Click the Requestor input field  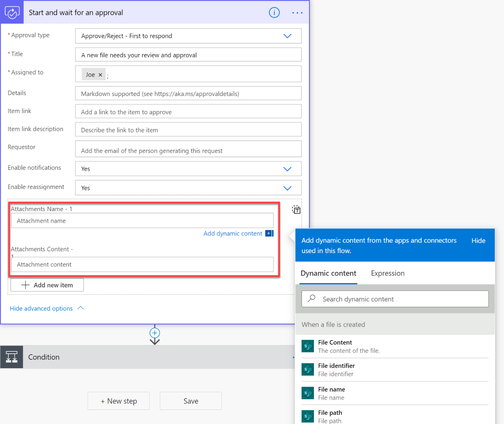pos(188,149)
